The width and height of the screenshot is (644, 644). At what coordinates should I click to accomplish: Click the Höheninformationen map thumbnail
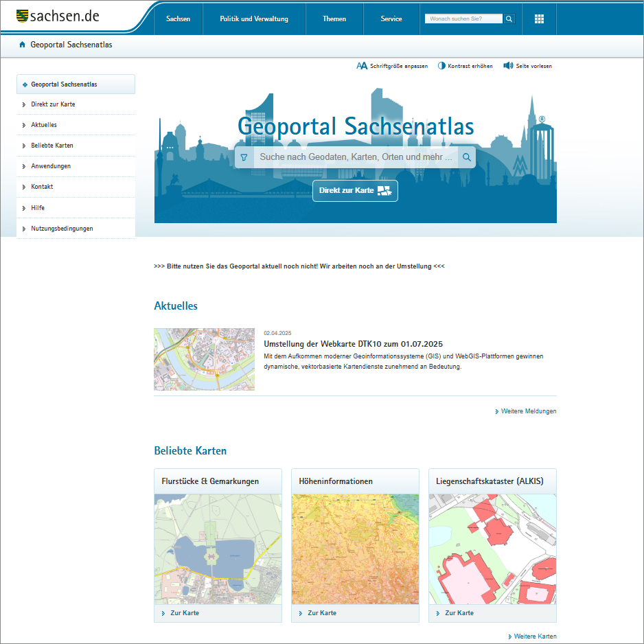click(x=355, y=549)
